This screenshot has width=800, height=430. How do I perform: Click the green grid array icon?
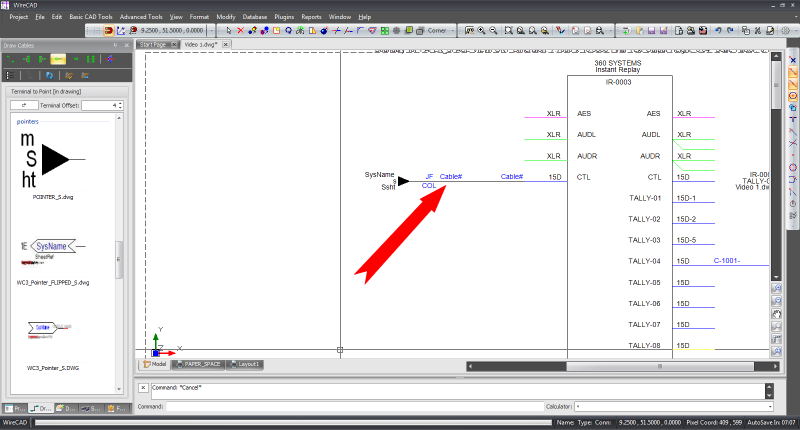click(x=385, y=31)
